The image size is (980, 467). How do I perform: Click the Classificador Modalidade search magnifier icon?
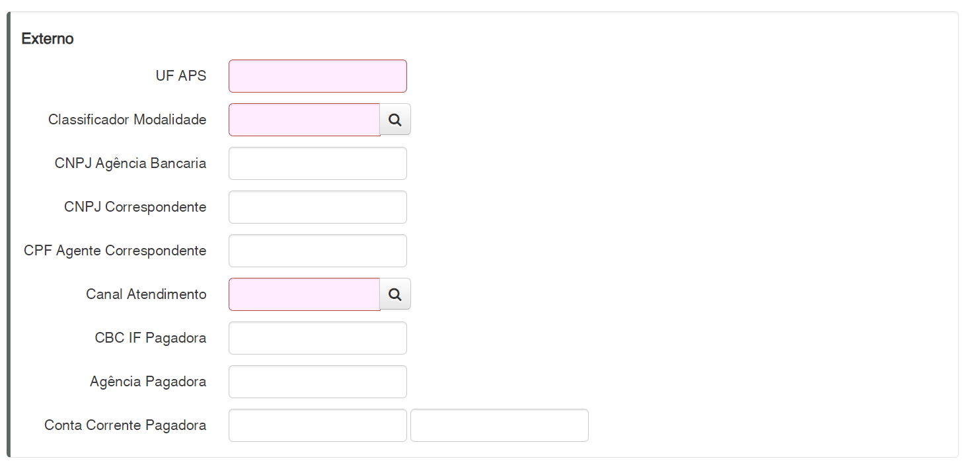[x=395, y=120]
